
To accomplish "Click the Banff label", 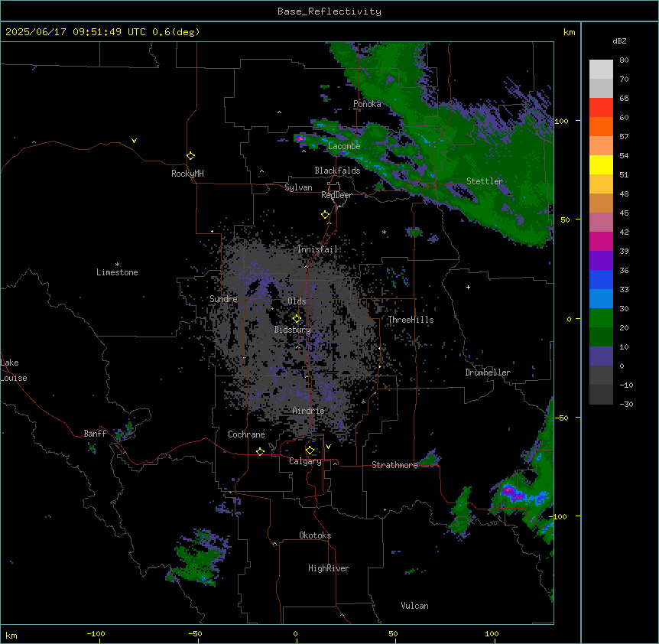I will pos(95,434).
